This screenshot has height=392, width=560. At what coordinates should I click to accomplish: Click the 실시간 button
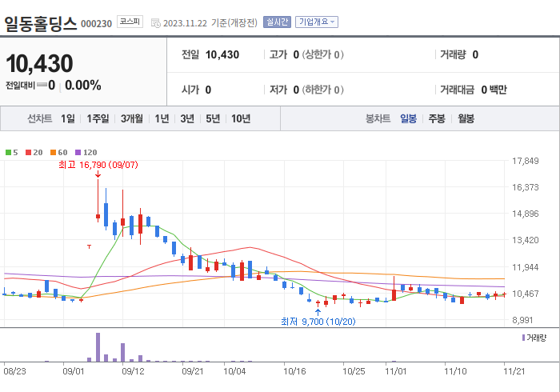tap(277, 22)
